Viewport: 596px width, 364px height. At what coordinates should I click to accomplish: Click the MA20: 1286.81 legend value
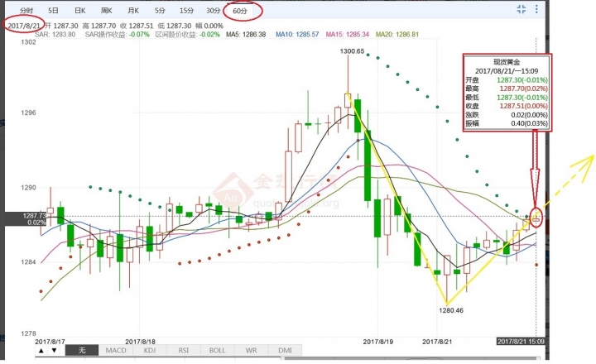397,35
